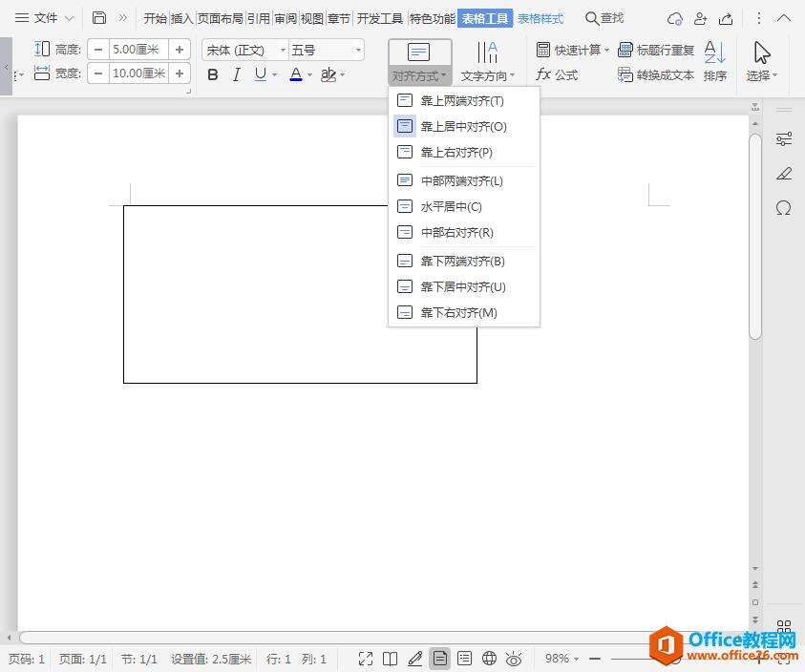805x672 pixels.
Task: Select 靠上居中对齐 alignment option
Action: [462, 126]
